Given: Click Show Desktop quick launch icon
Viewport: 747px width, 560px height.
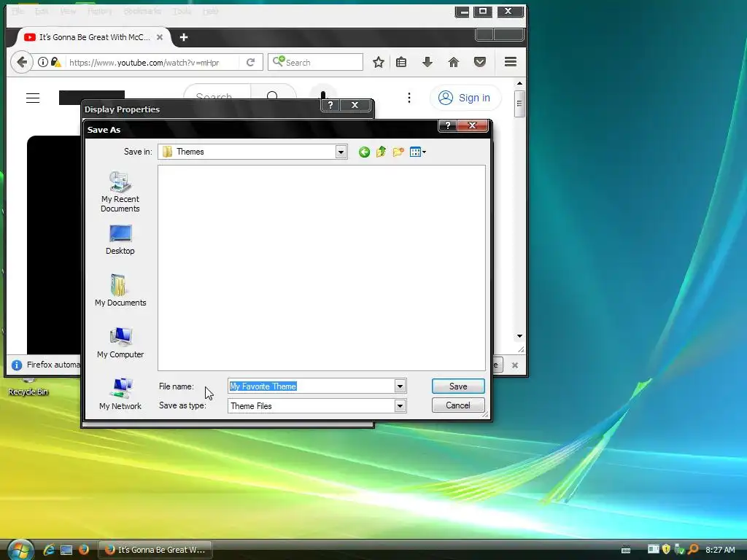Looking at the screenshot, I should 66,550.
